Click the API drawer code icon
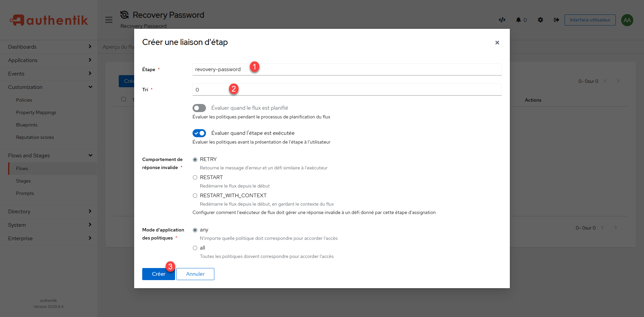 502,20
